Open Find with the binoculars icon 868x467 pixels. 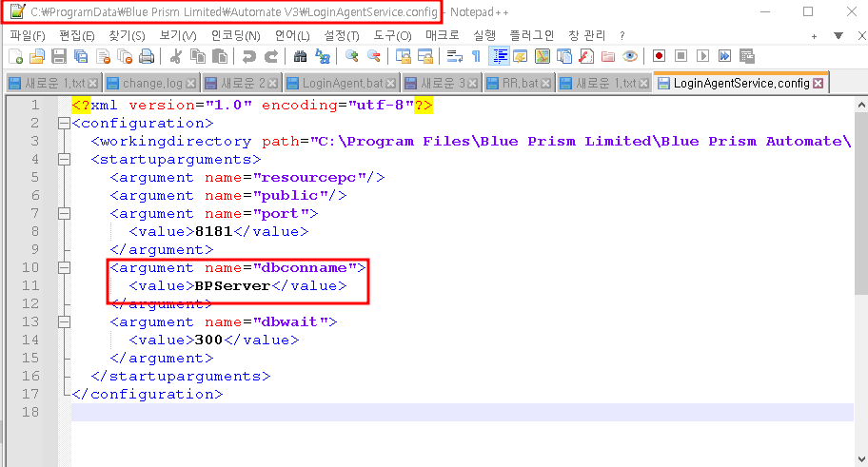coord(300,56)
